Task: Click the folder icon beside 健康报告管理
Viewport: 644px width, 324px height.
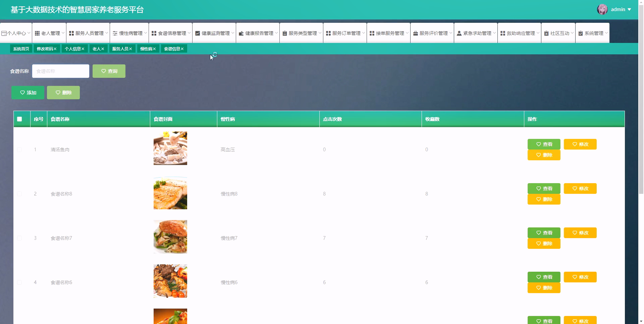Action: [241, 33]
